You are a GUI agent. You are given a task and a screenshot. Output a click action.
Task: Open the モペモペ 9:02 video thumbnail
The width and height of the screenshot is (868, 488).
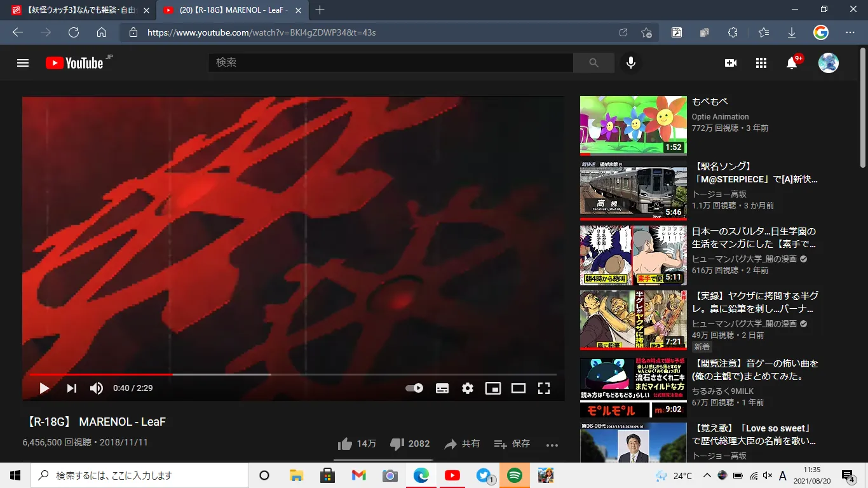(x=634, y=388)
